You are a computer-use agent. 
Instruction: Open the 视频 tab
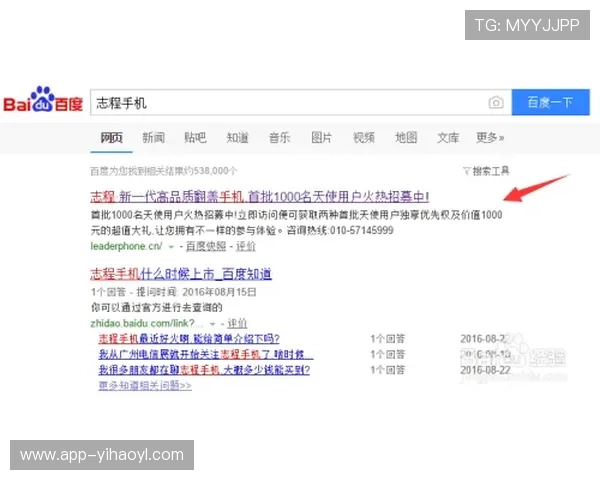coord(364,137)
